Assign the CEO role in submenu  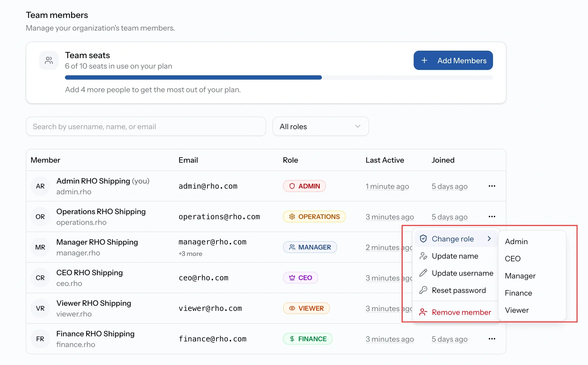[532, 259]
